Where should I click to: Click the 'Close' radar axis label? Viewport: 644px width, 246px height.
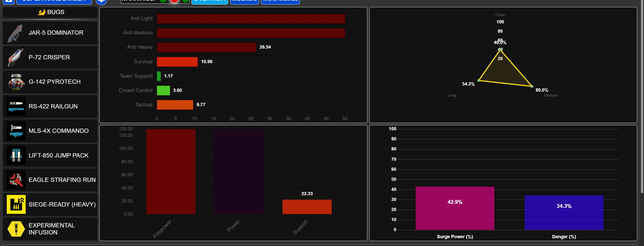click(x=500, y=15)
